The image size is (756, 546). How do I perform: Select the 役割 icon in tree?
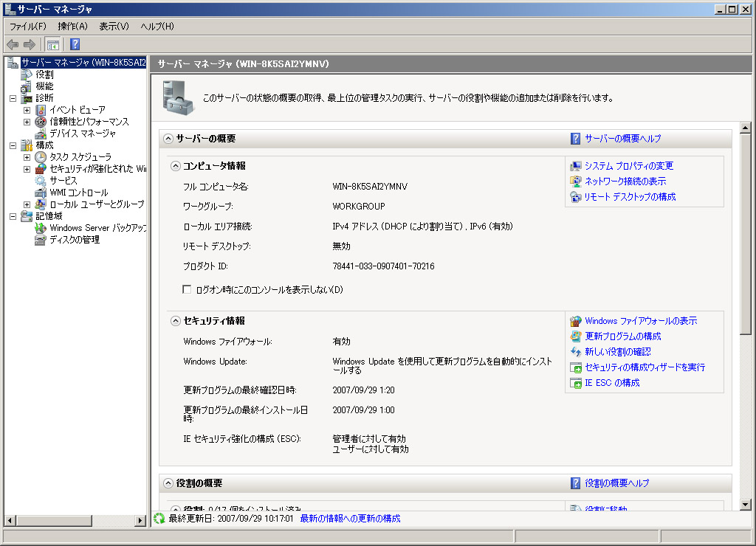pyautogui.click(x=27, y=75)
